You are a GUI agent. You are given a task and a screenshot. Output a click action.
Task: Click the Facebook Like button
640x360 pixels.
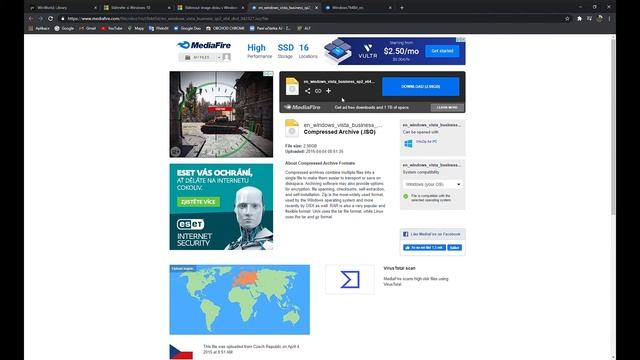[x=424, y=248]
